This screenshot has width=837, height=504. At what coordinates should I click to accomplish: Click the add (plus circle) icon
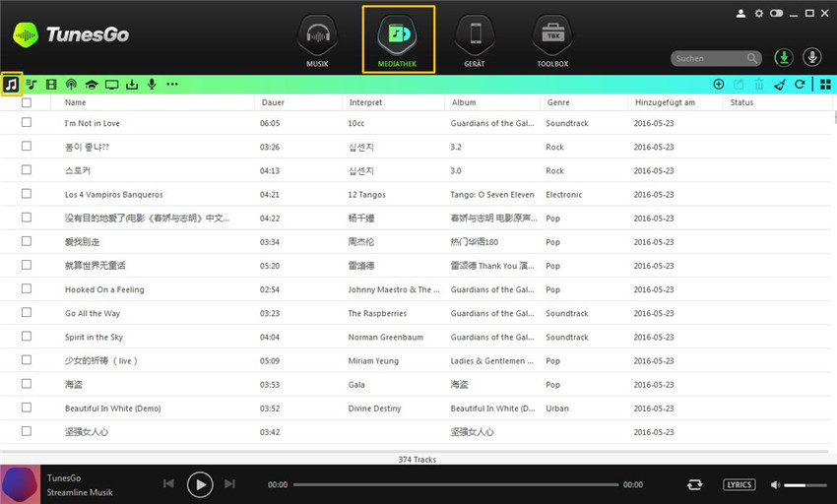pos(718,85)
